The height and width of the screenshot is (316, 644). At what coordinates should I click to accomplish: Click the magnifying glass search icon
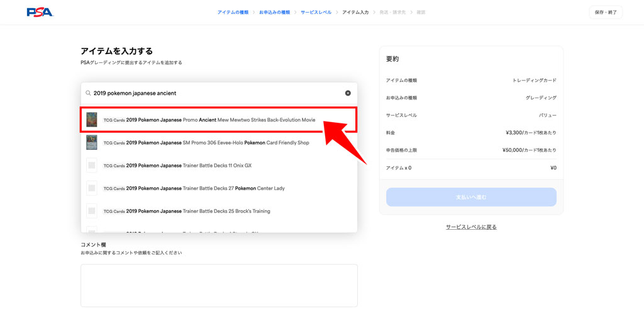click(x=88, y=93)
